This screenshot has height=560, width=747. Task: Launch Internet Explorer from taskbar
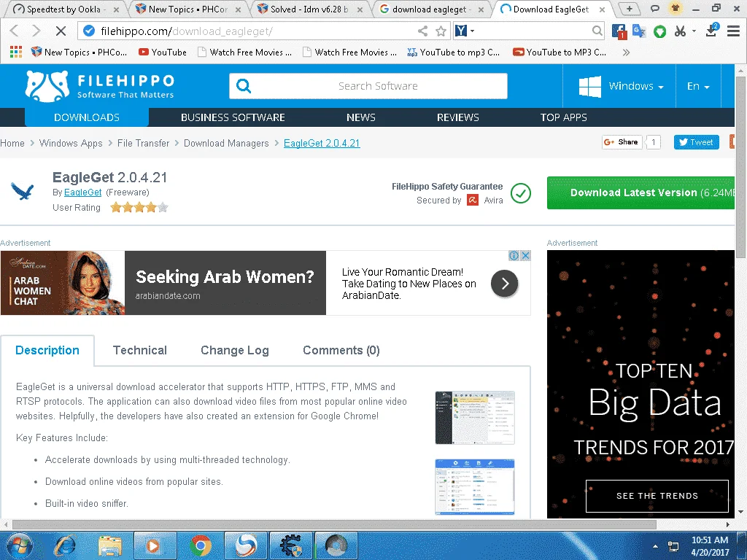[65, 545]
